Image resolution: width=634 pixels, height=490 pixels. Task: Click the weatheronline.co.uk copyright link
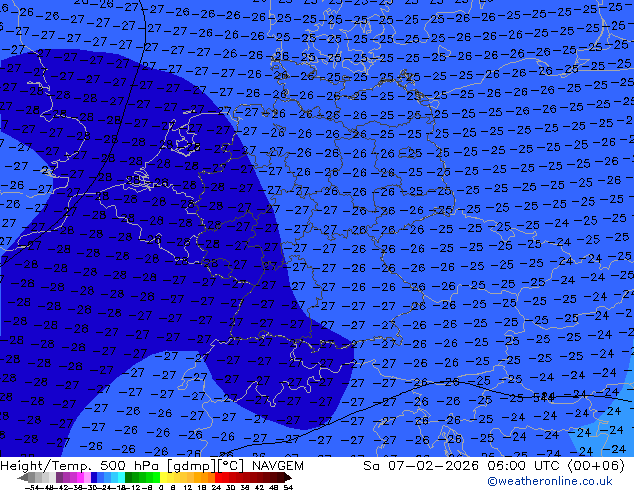[550, 481]
